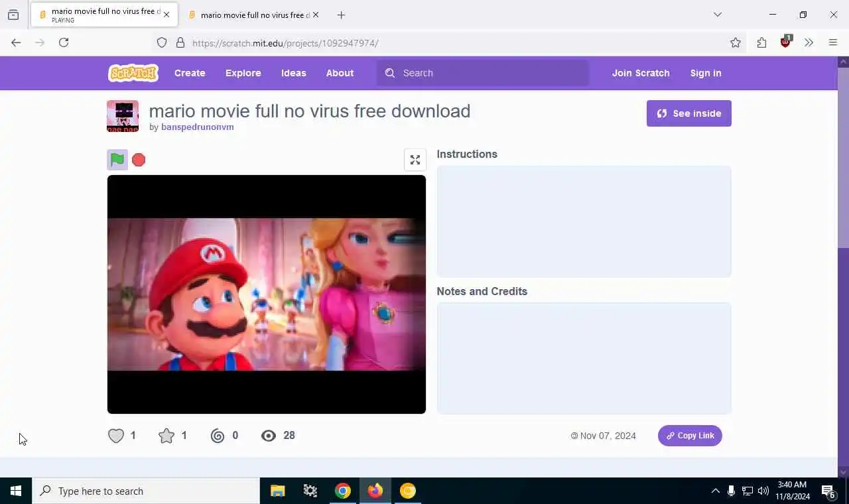Show more toolbar tools chevron
The image size is (849, 504).
(809, 42)
